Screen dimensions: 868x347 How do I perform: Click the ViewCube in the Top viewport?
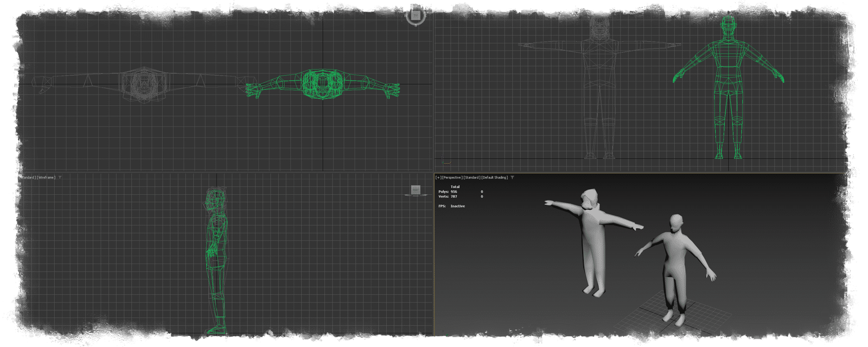[416, 16]
